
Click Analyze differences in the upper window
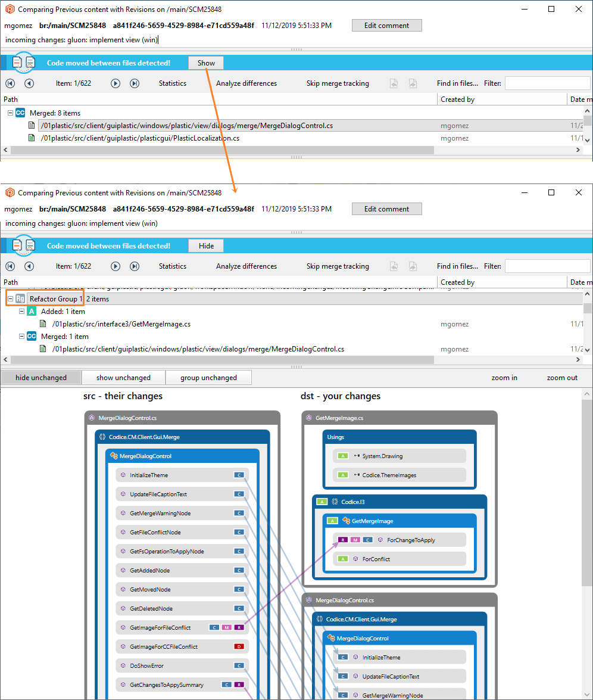point(246,83)
